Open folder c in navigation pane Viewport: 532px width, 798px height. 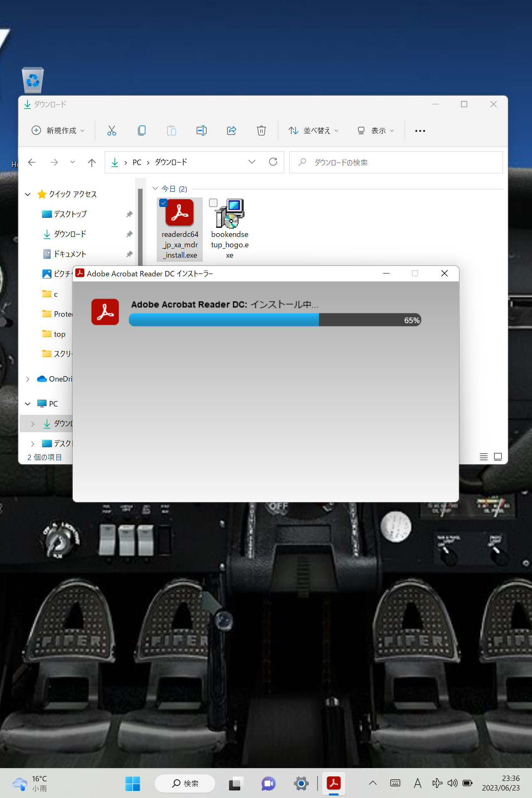coord(50,294)
